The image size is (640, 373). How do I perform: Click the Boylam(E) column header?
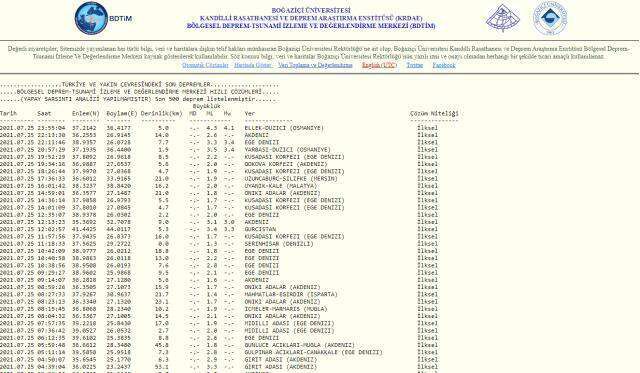click(122, 113)
